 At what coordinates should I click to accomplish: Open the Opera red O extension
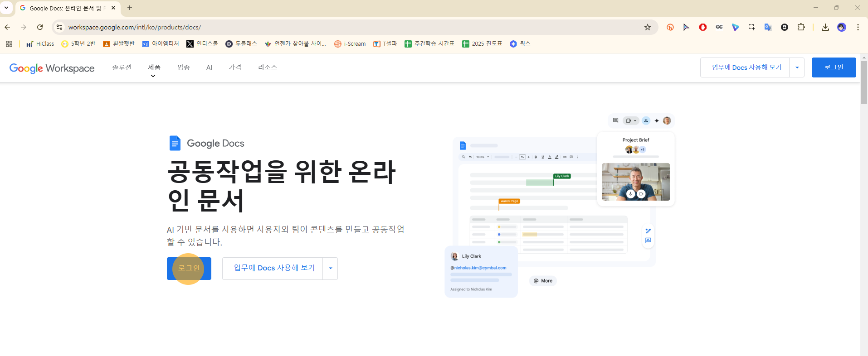click(x=703, y=27)
